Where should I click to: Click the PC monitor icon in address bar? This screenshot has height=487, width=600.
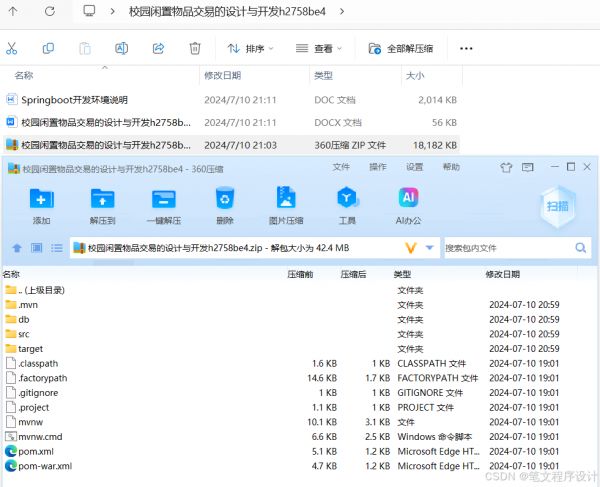point(89,11)
